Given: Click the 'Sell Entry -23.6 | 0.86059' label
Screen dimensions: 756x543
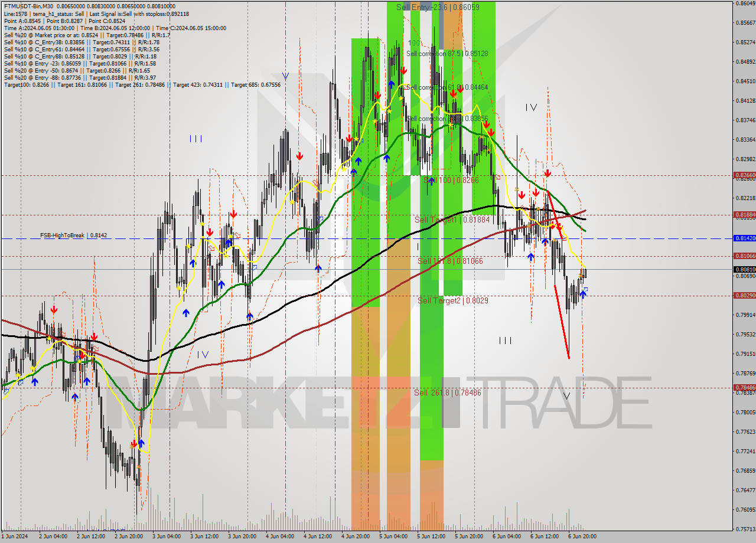Looking at the screenshot, I should pyautogui.click(x=438, y=7).
